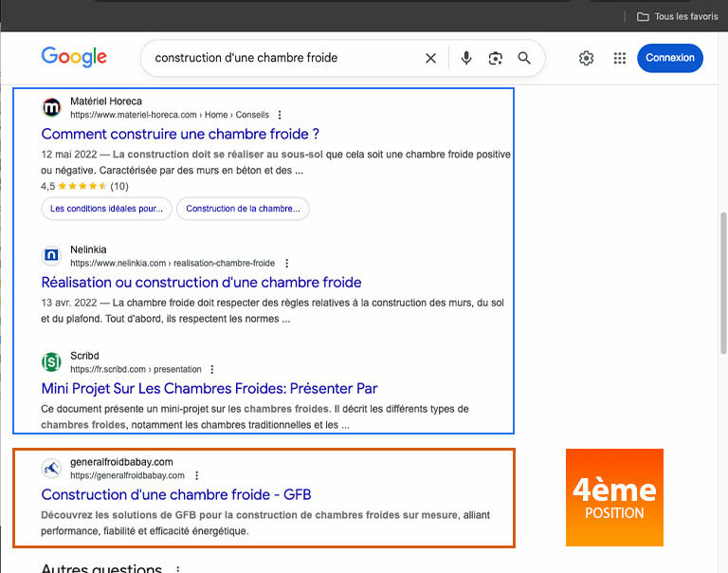728x573 pixels.
Task: Open the "Tous les favoris" bookmarks folder
Action: (677, 16)
